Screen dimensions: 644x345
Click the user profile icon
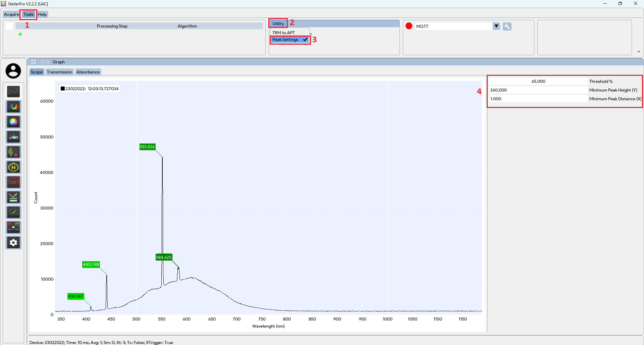point(13,71)
